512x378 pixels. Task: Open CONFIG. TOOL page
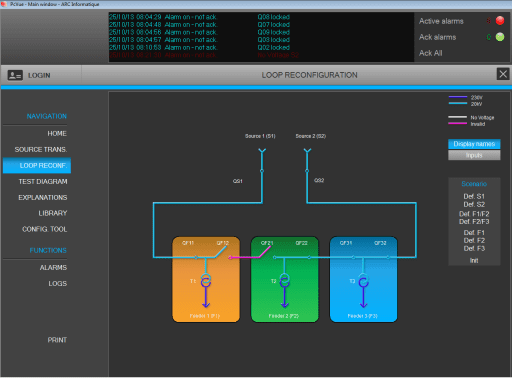tap(44, 229)
